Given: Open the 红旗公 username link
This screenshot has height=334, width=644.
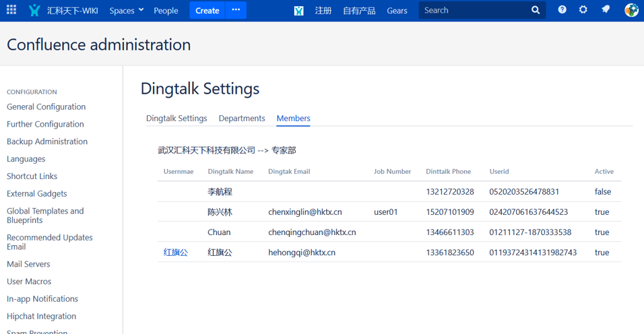Looking at the screenshot, I should [x=176, y=252].
